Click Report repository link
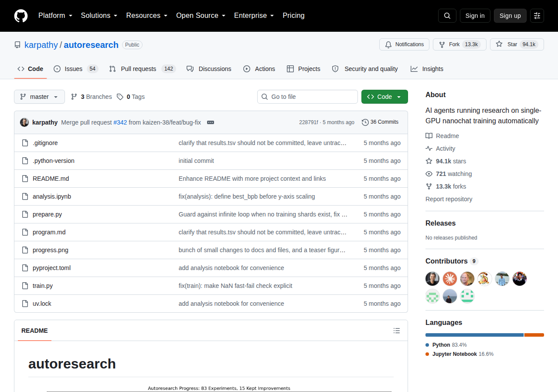558x392 pixels. coord(449,199)
